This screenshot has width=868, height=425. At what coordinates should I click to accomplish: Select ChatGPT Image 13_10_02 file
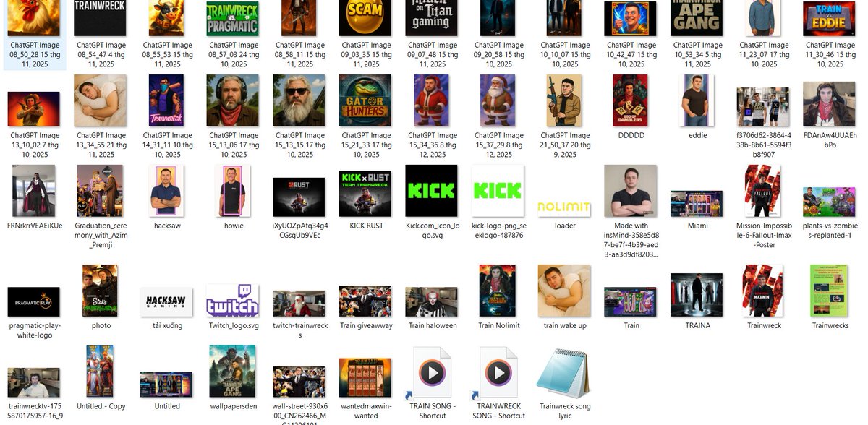(x=34, y=110)
